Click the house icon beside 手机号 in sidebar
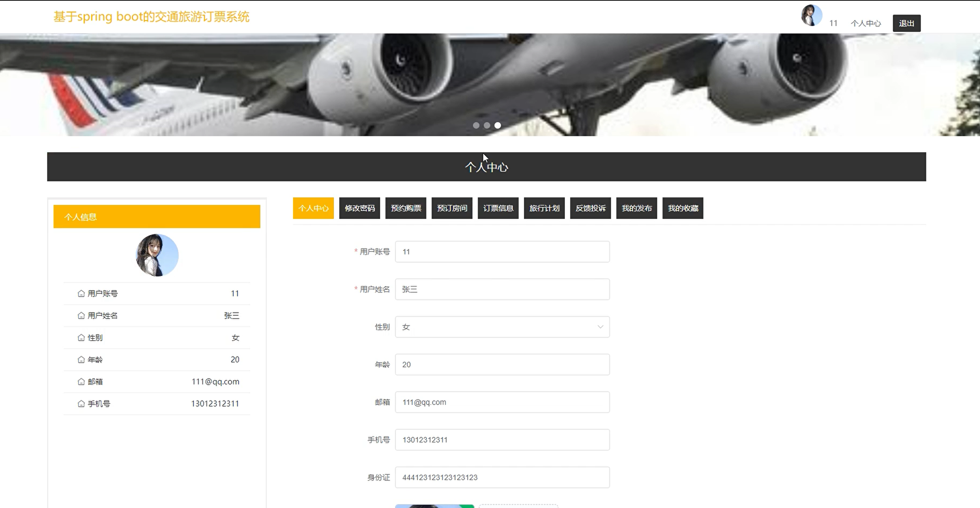980x508 pixels. (x=81, y=404)
